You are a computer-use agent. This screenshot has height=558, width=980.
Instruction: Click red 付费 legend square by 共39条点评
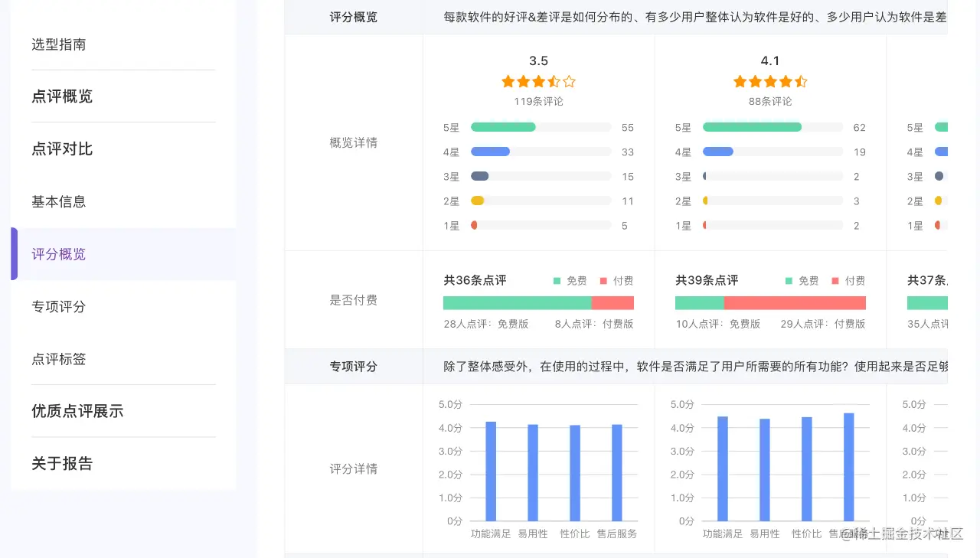pyautogui.click(x=835, y=281)
